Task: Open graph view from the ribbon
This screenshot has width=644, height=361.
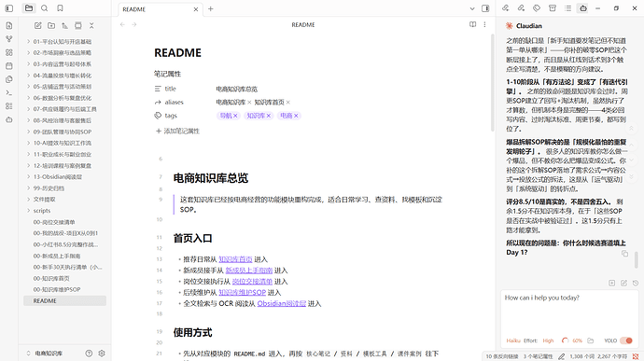Action: pos(9,39)
